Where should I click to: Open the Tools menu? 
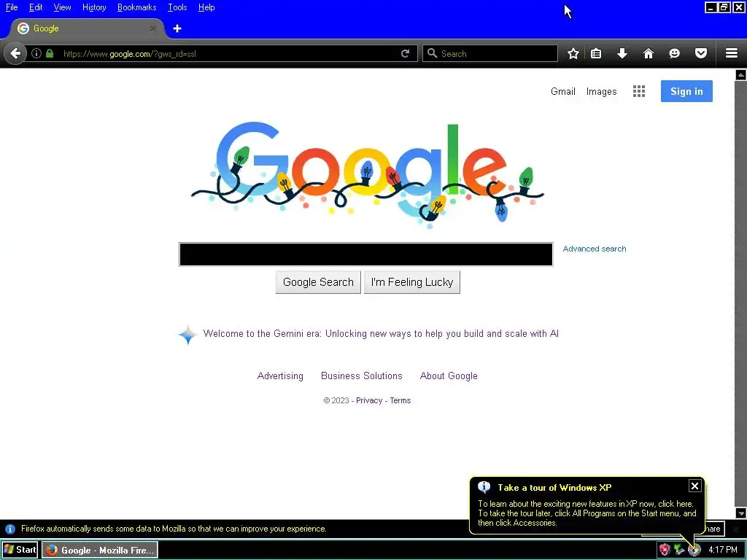pyautogui.click(x=177, y=7)
